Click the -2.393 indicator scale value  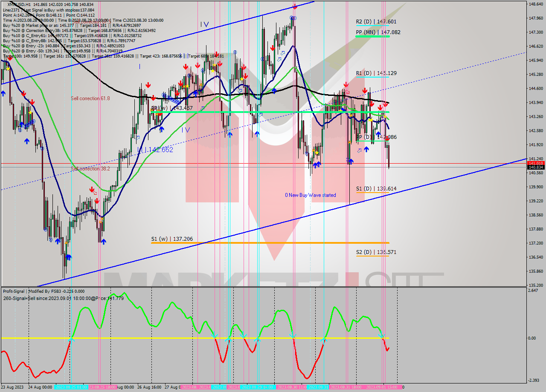(534, 380)
